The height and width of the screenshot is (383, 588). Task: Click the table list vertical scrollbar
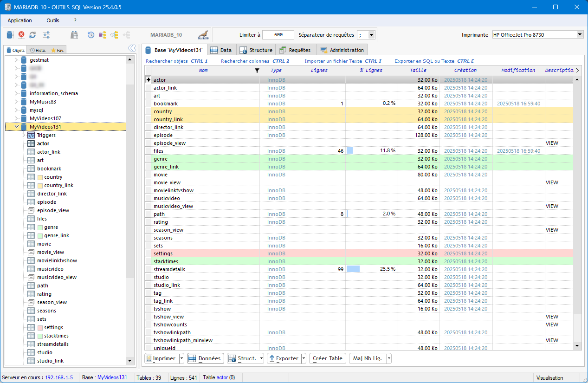[577, 213]
